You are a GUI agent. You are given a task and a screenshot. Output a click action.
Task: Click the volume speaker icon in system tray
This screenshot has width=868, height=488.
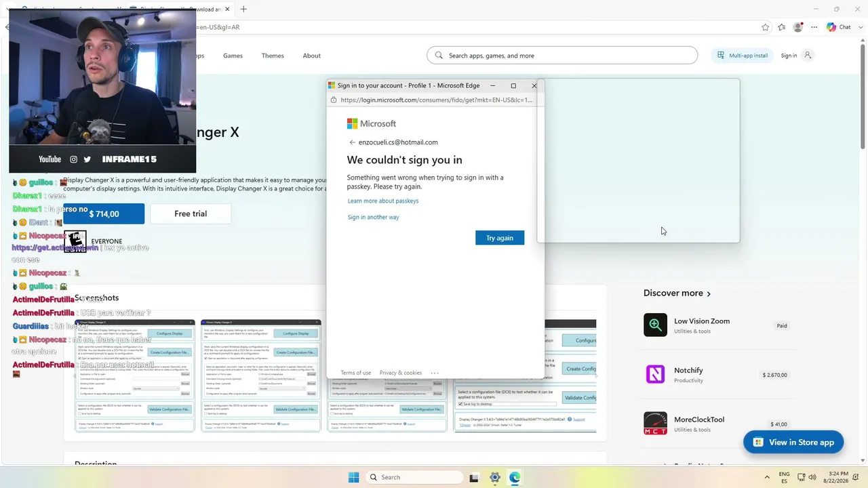click(812, 477)
